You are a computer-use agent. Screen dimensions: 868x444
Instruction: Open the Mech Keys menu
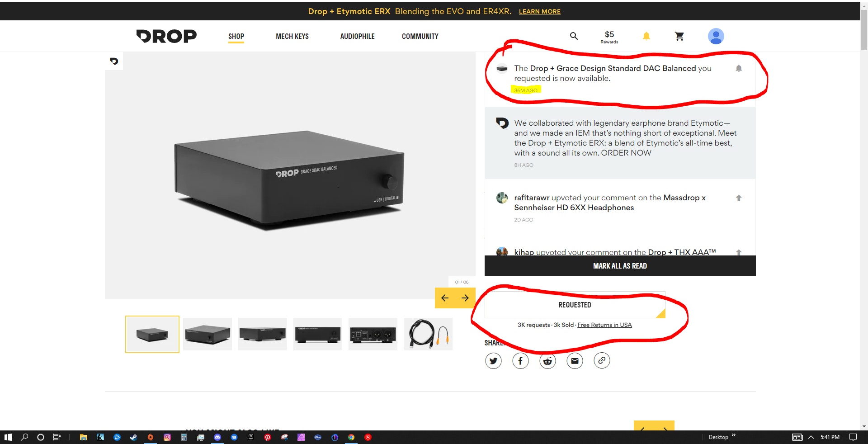tap(292, 36)
